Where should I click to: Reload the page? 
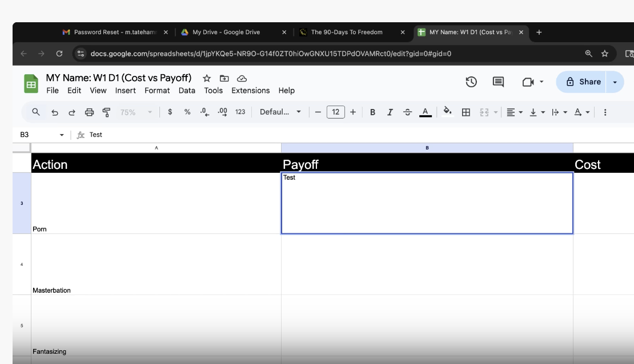click(x=59, y=53)
